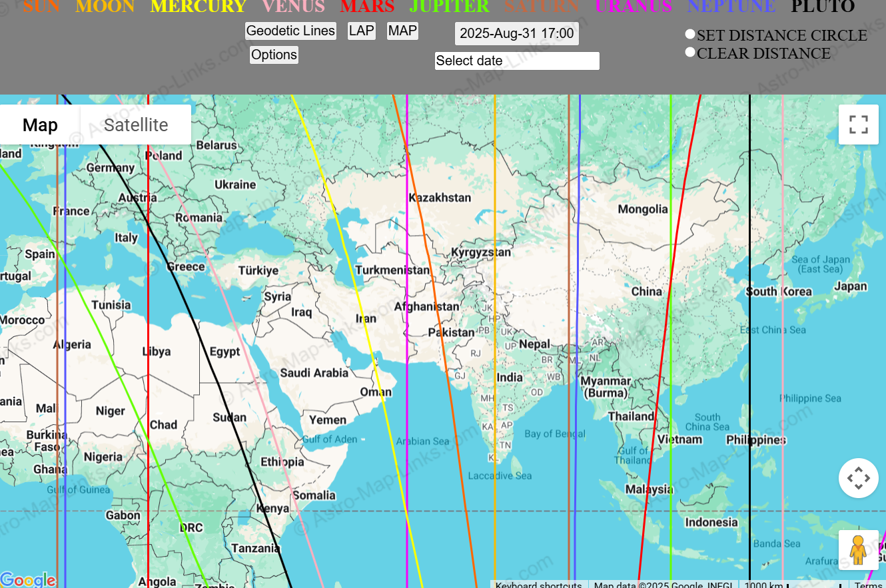Viewport: 886px width, 588px height.
Task: Click the Geodetic Lines button
Action: (x=290, y=31)
